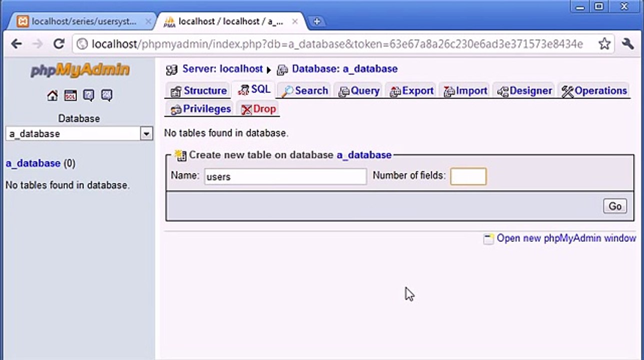Open the Designer tab

coord(524,90)
